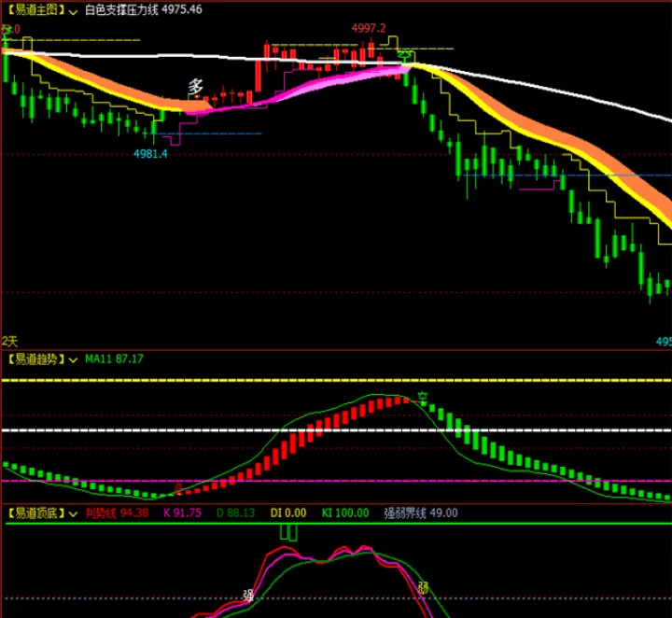Click the 强 marker in the 易道顶底 panel

tap(248, 595)
